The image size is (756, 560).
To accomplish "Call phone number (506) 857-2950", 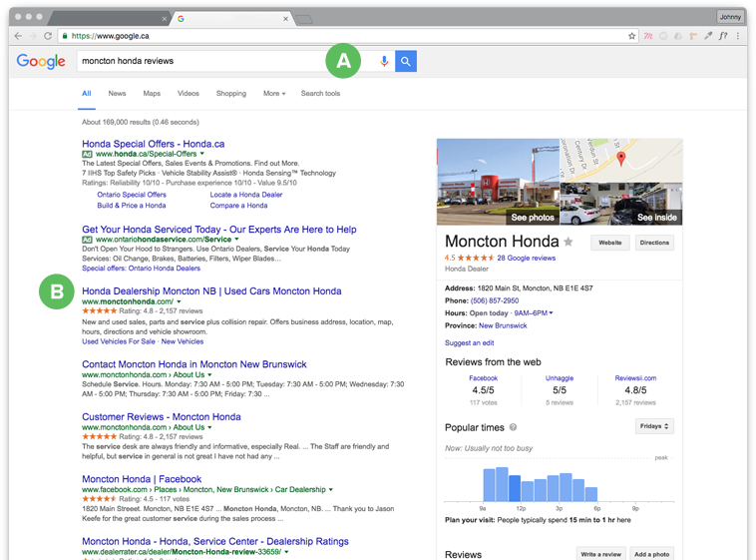I will (495, 300).
